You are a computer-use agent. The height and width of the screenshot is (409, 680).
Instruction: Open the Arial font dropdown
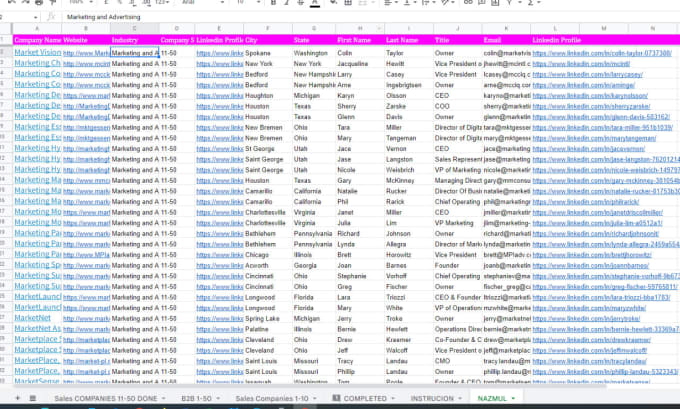203,2
